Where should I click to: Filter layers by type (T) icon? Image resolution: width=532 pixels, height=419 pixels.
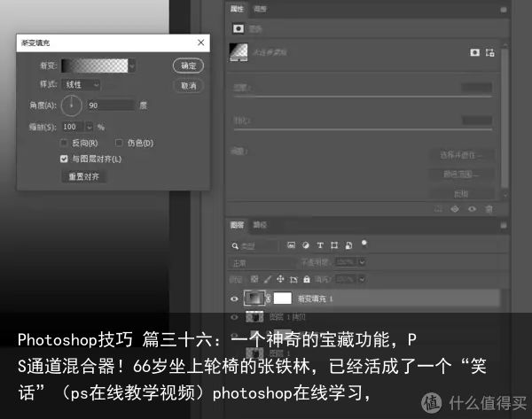319,245
